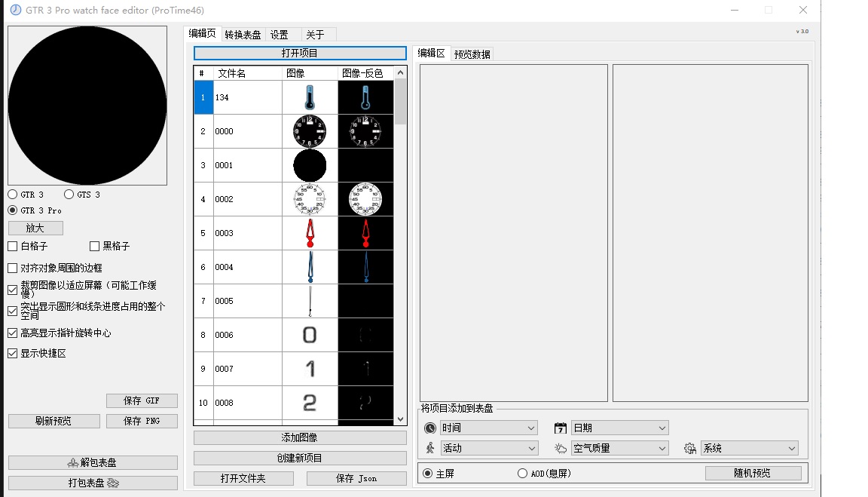The width and height of the screenshot is (868, 497).
Task: Enable the 白格子 checkbox
Action: point(13,246)
